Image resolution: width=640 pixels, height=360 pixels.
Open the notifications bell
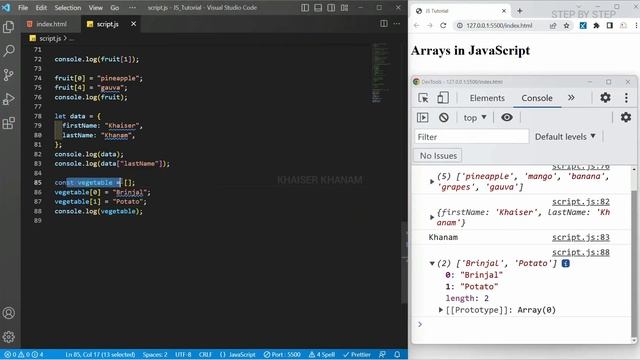pyautogui.click(x=397, y=354)
